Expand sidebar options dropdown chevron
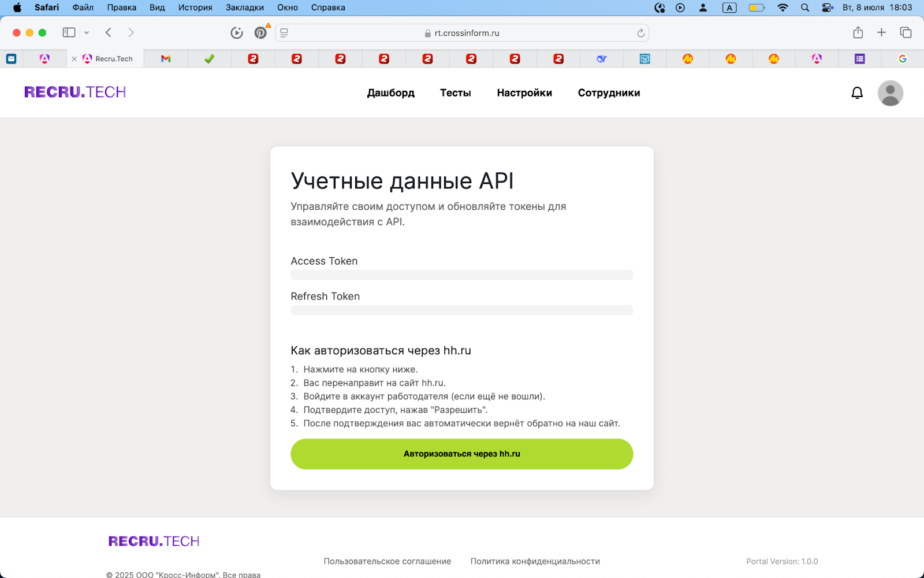 pos(87,33)
